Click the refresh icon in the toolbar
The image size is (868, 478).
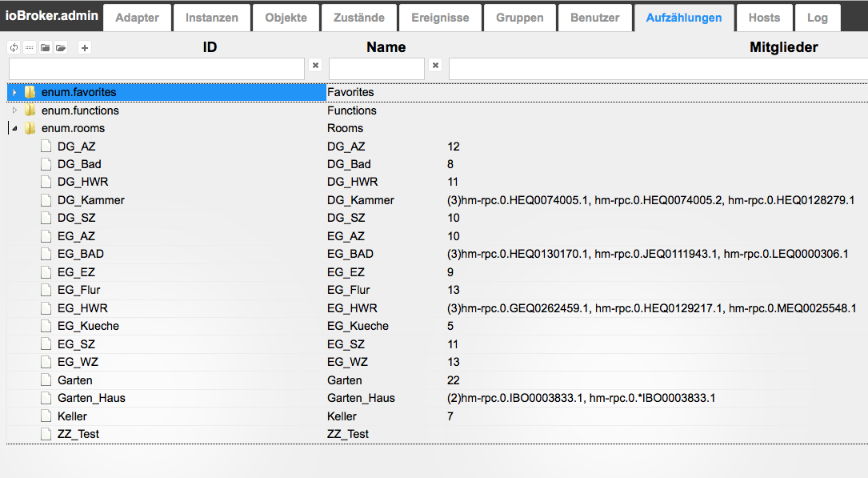14,48
